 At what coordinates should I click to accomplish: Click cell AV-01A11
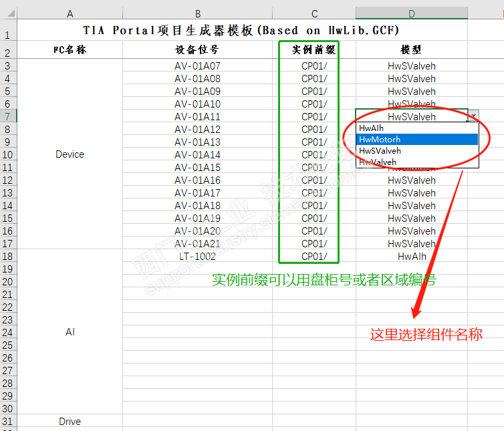197,116
